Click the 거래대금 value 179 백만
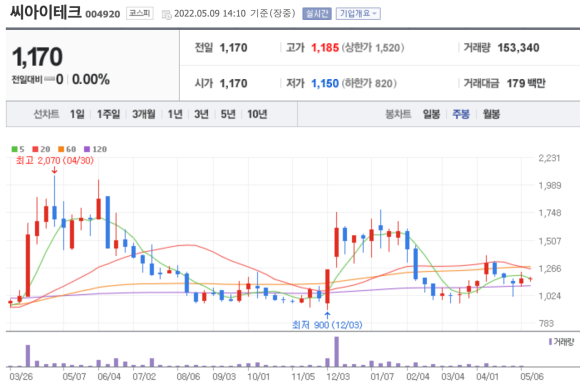This screenshot has height=389, width=580. click(526, 84)
